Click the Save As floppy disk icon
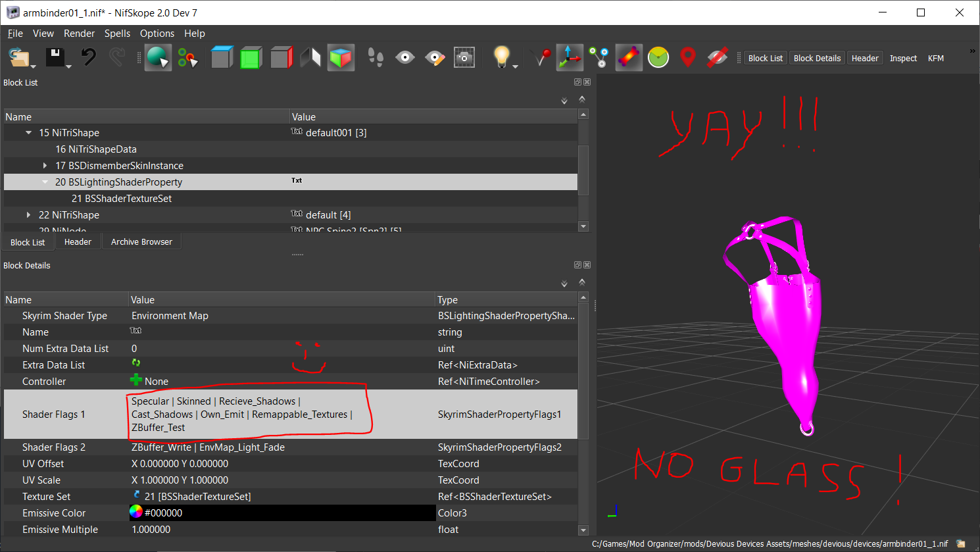 [x=57, y=58]
